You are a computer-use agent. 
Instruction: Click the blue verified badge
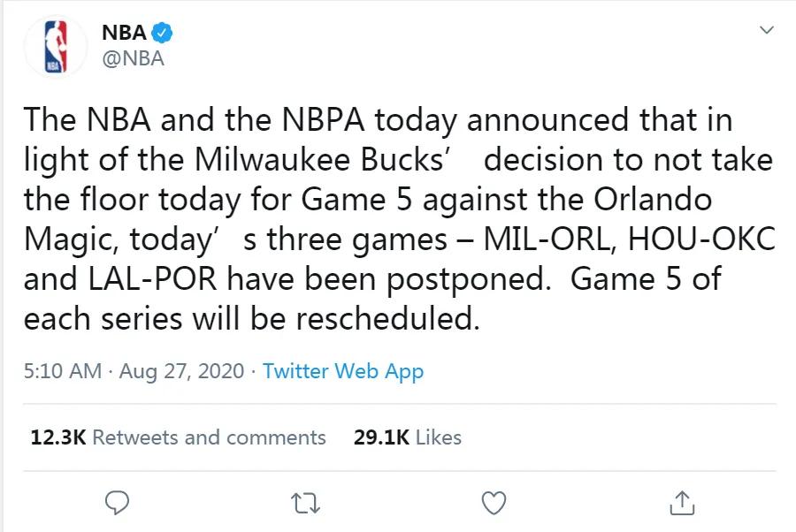(162, 34)
